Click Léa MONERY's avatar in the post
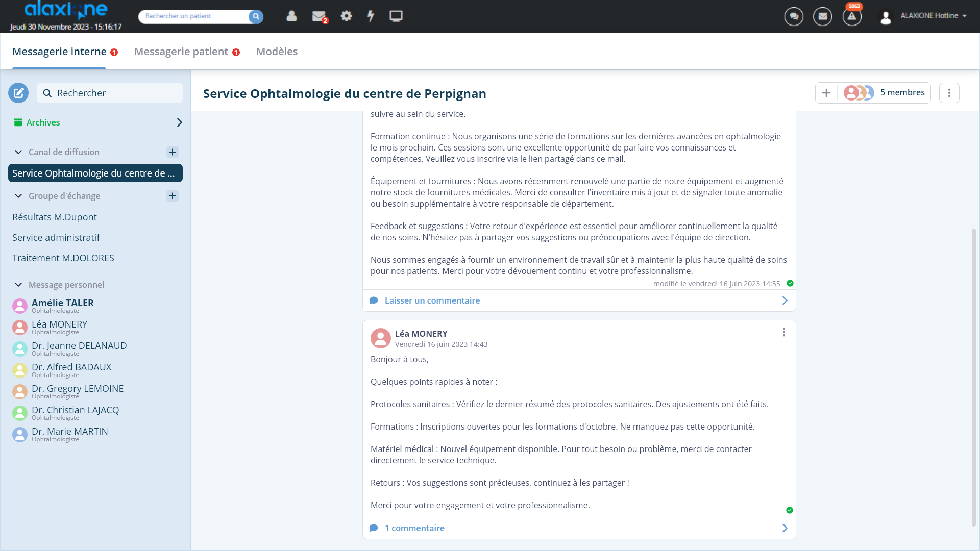 click(381, 338)
